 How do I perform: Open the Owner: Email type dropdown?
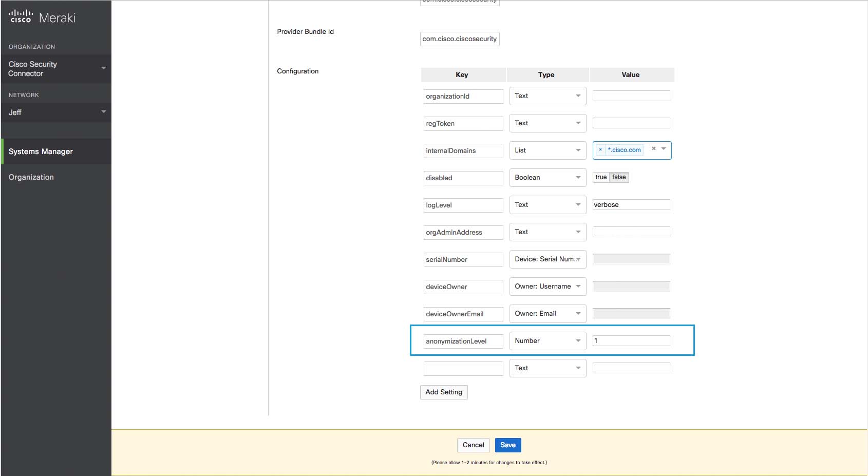click(x=548, y=314)
